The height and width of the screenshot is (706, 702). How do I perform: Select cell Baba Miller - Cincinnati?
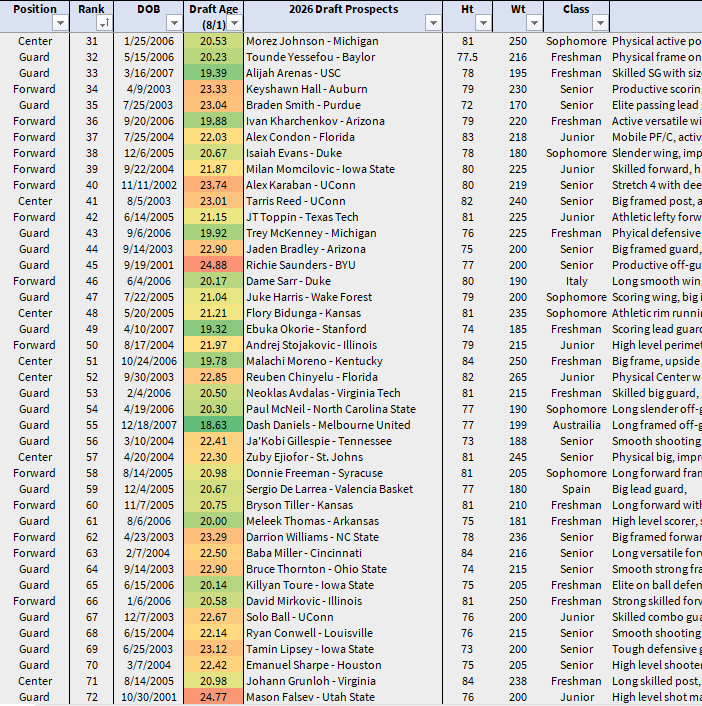pyautogui.click(x=343, y=553)
